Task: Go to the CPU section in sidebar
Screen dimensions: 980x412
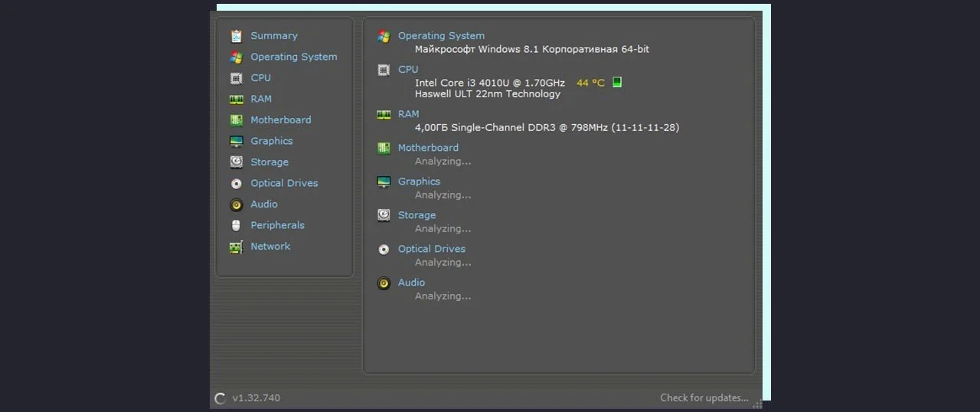Action: click(x=260, y=78)
